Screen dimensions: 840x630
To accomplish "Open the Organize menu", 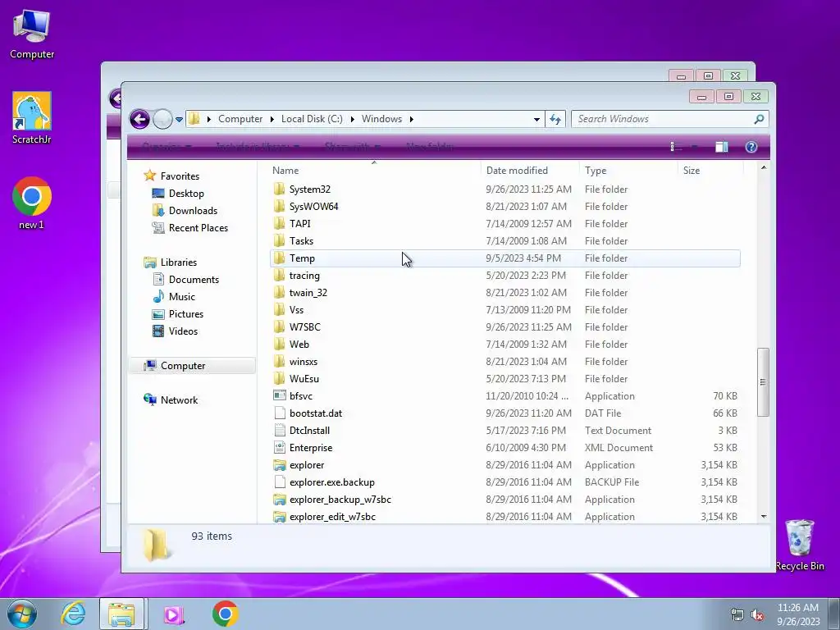I will click(x=167, y=147).
